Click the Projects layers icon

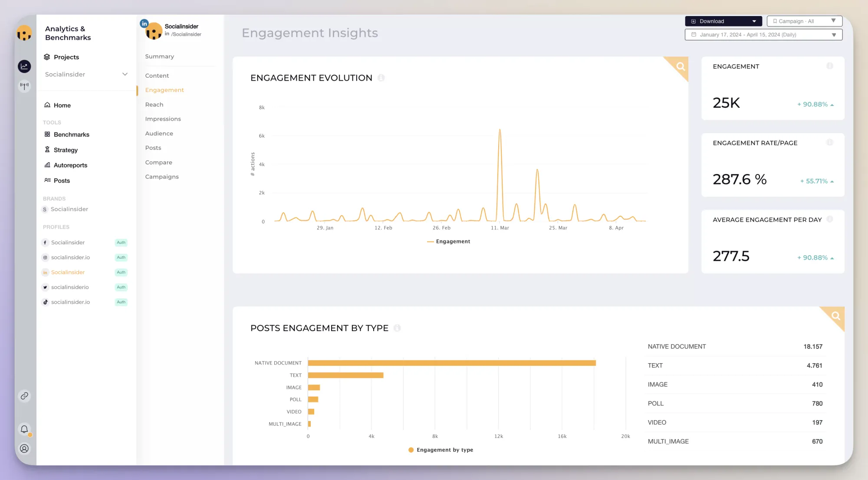pos(47,57)
